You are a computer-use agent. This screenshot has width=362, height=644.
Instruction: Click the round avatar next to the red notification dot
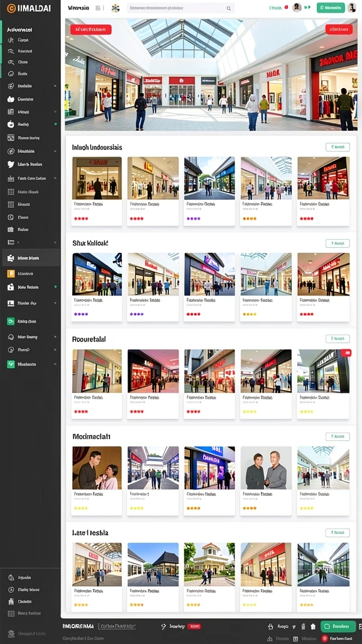coord(297,8)
